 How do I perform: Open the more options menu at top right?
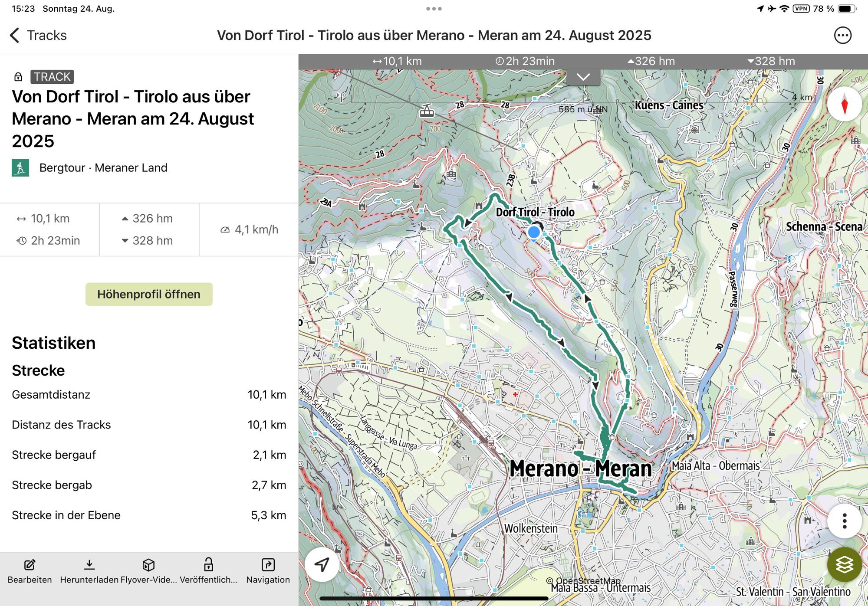tap(842, 36)
